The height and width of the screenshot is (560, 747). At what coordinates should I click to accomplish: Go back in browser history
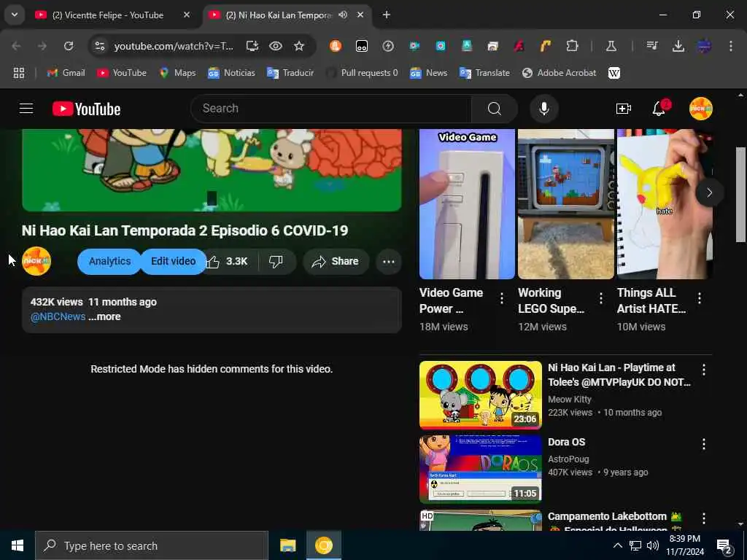tap(16, 46)
